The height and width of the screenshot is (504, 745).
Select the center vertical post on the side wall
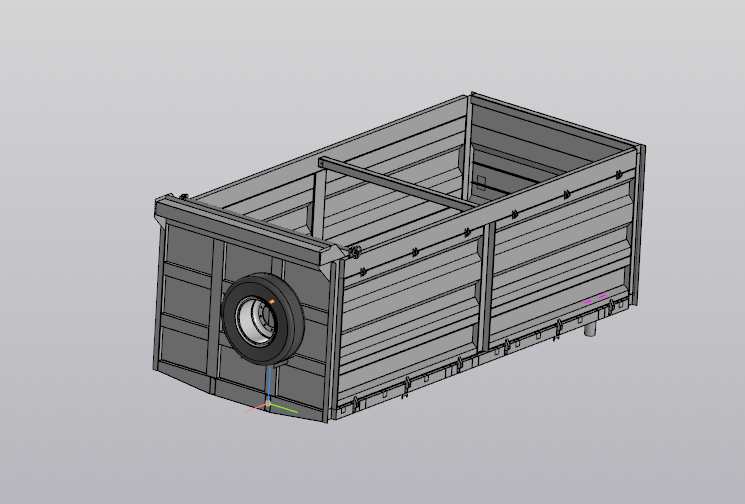[487, 287]
